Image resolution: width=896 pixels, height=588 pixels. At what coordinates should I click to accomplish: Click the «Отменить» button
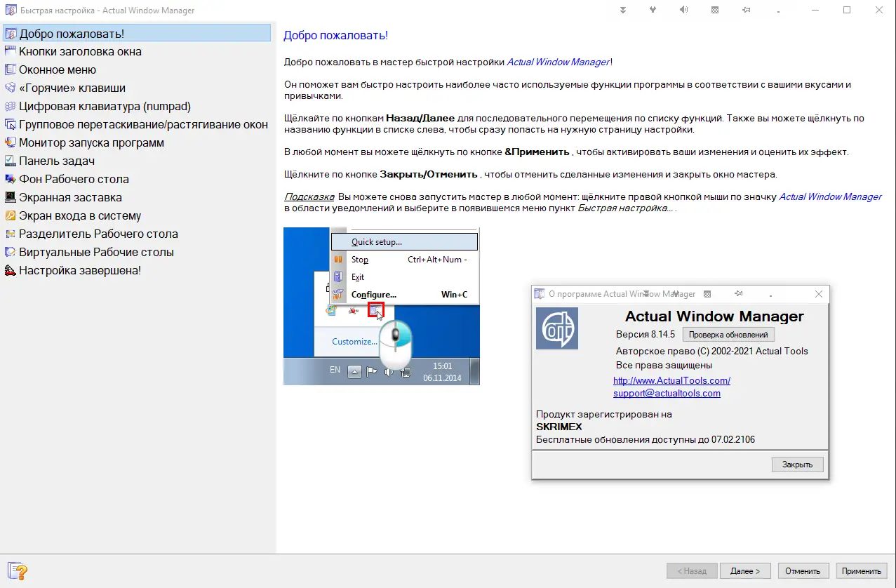803,571
